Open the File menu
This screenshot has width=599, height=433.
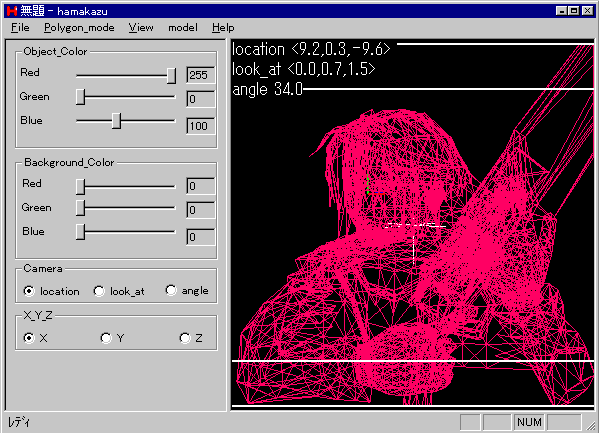coord(20,28)
